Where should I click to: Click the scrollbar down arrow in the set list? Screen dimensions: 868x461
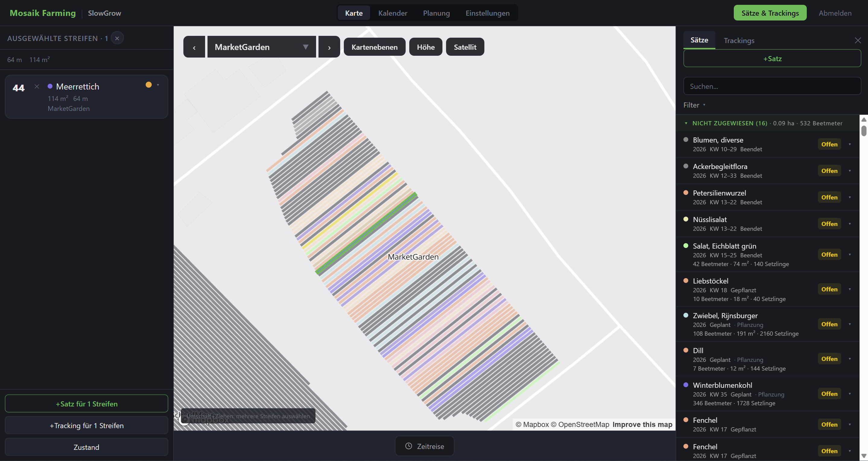coord(863,456)
